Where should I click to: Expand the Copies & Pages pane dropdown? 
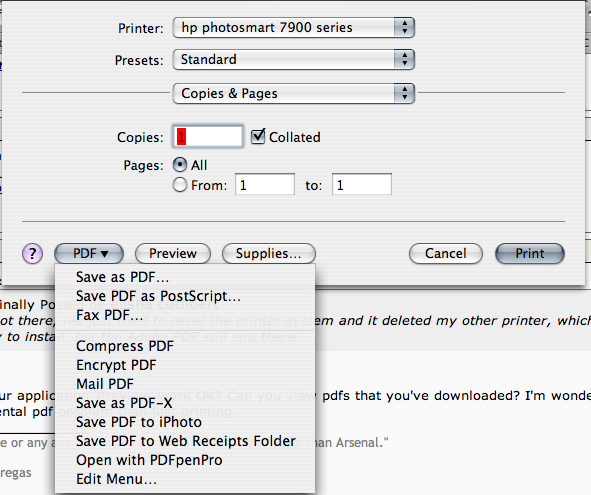(294, 93)
